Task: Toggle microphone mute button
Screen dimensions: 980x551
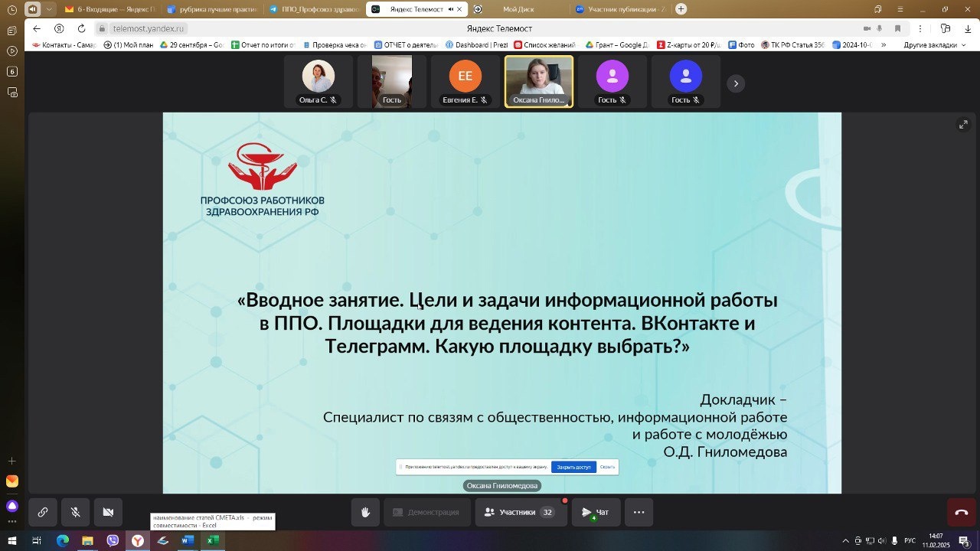Action: [75, 512]
